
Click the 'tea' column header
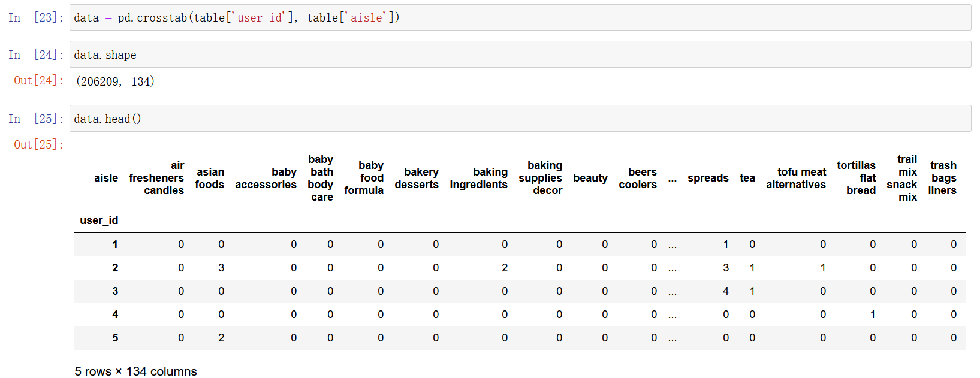747,178
